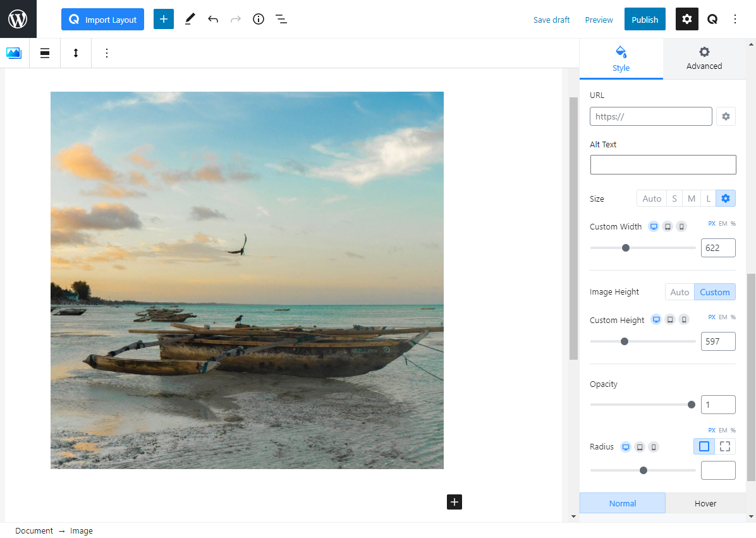Click the URL input field

tap(650, 116)
